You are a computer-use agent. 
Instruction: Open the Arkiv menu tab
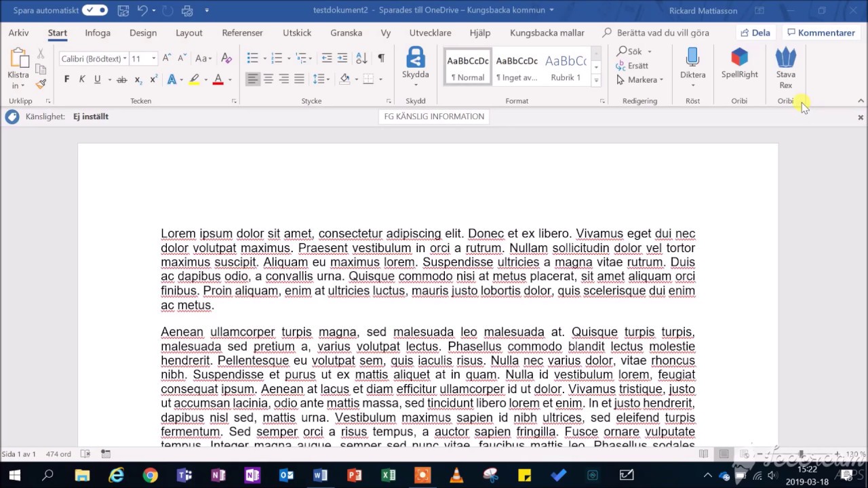18,33
